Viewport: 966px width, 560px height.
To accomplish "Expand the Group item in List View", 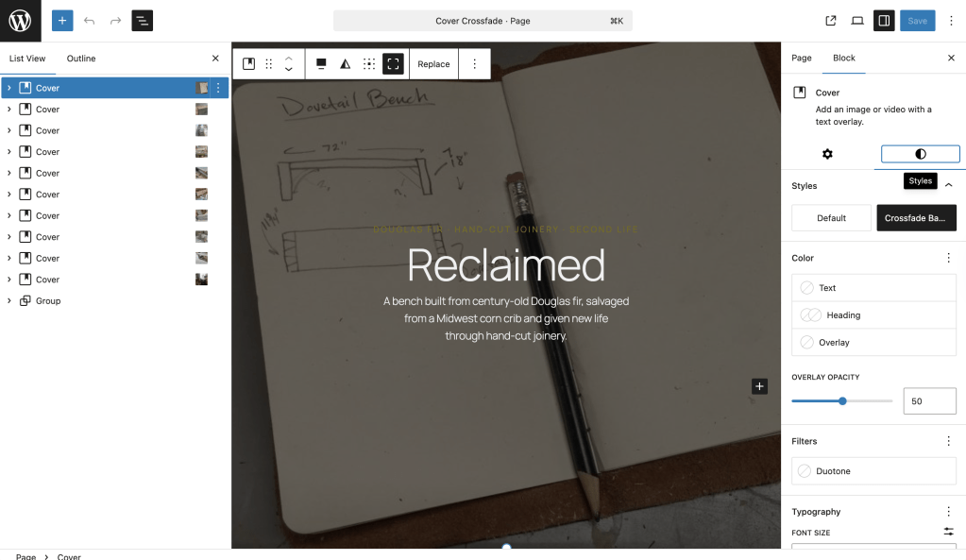I will [9, 301].
